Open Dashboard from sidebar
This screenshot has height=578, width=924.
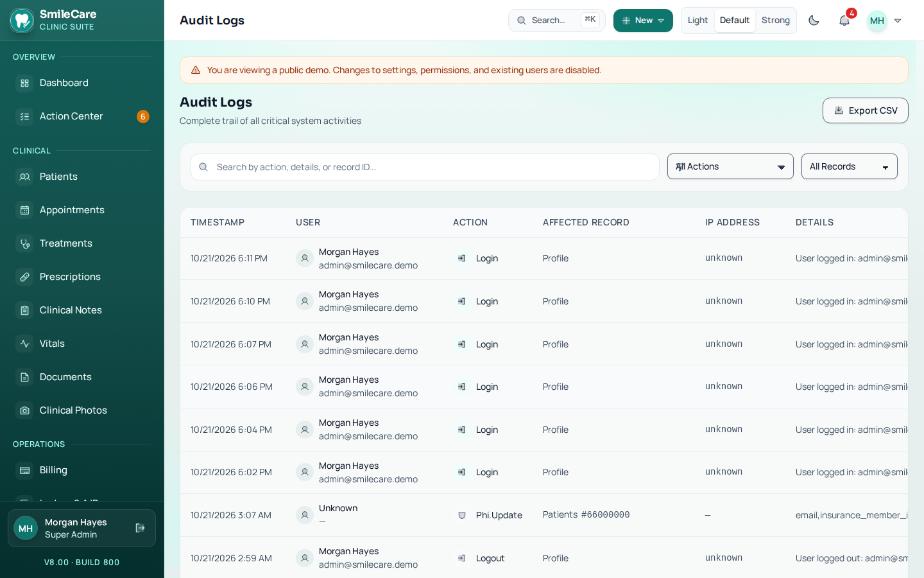tap(82, 83)
